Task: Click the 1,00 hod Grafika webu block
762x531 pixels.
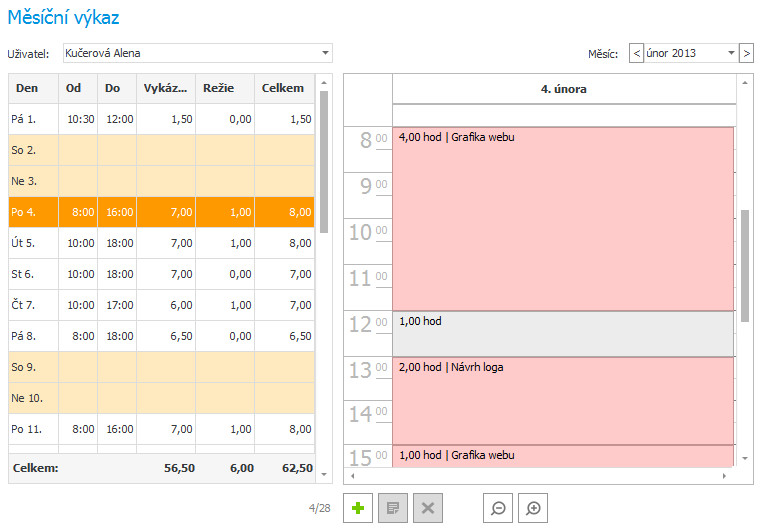Action: tap(563, 457)
